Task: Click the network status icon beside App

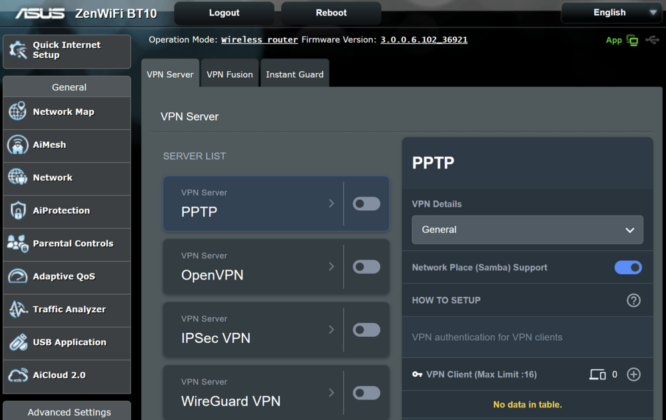Action: [x=632, y=40]
